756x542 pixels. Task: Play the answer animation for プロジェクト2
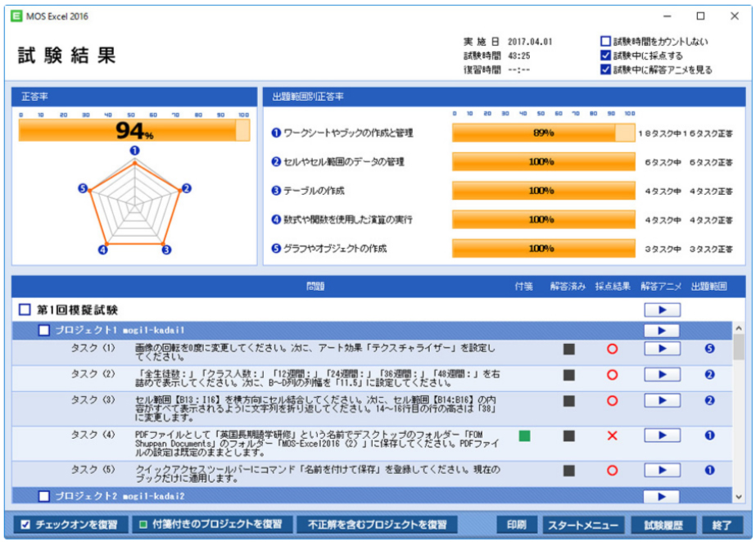coord(662,496)
